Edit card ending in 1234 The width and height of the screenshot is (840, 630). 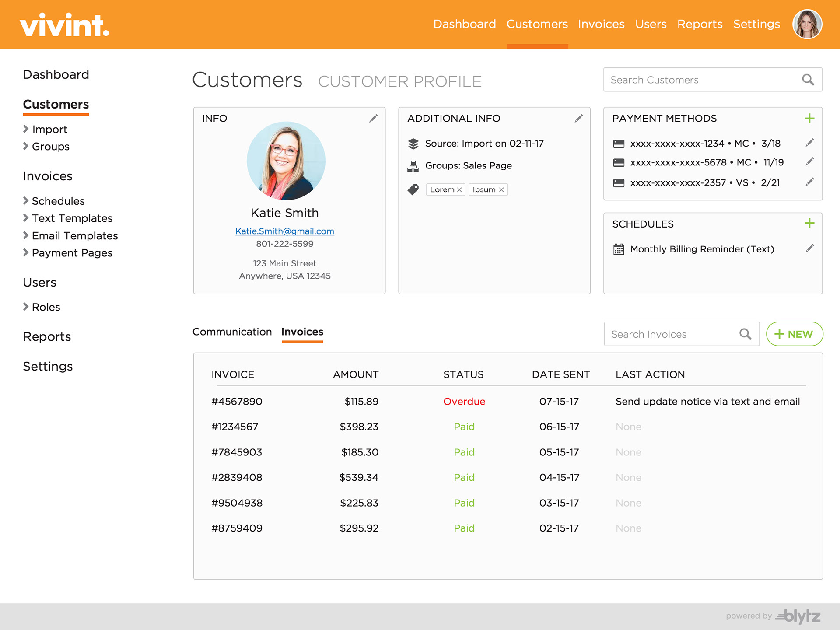tap(809, 143)
